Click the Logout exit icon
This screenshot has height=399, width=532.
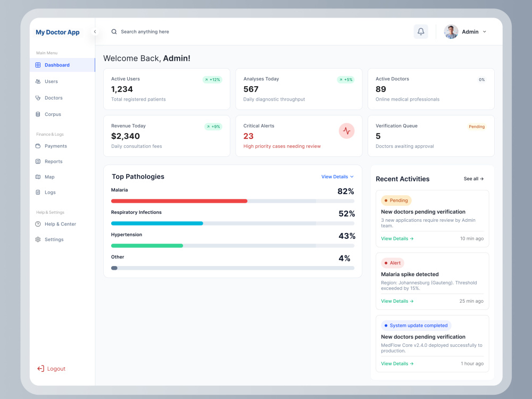tap(41, 369)
